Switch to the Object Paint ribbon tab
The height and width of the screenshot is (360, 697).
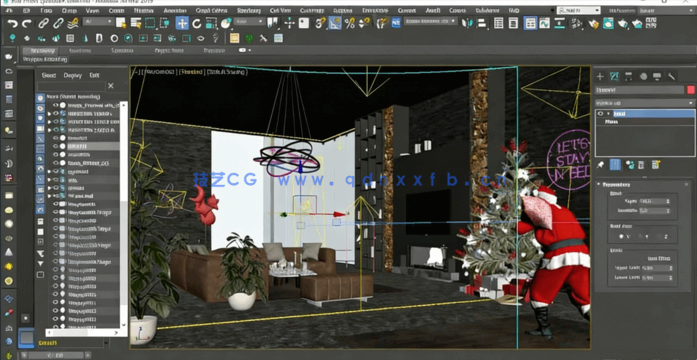[169, 51]
